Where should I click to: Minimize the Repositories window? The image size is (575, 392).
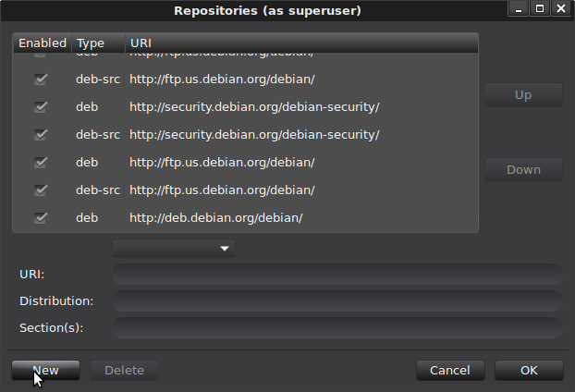521,10
